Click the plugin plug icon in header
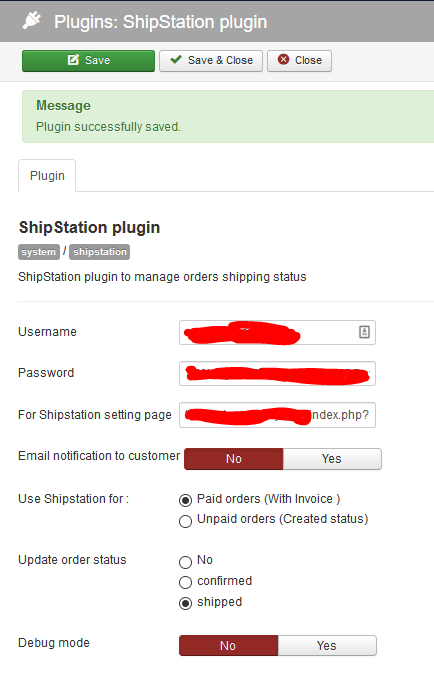This screenshot has width=434, height=694. 32,21
